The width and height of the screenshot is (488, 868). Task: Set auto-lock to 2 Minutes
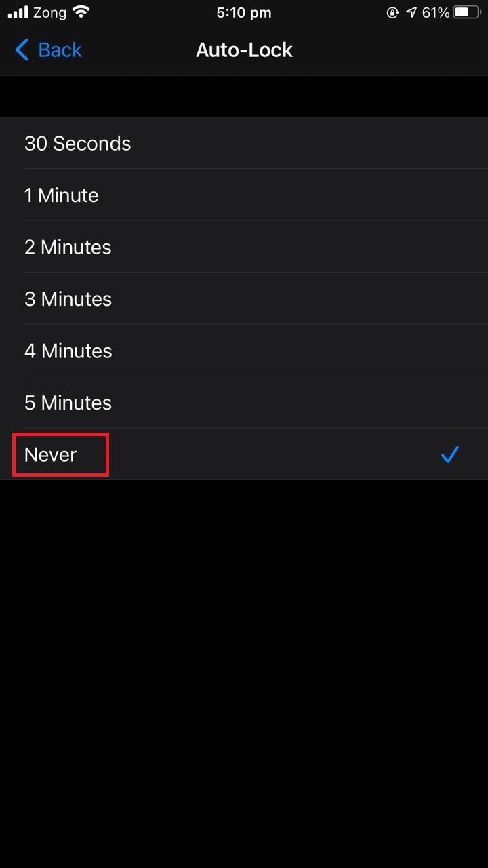(x=244, y=247)
